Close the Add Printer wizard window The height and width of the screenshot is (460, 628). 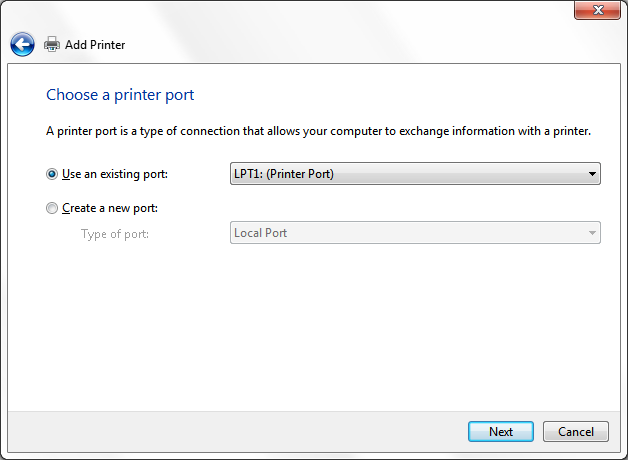(597, 10)
